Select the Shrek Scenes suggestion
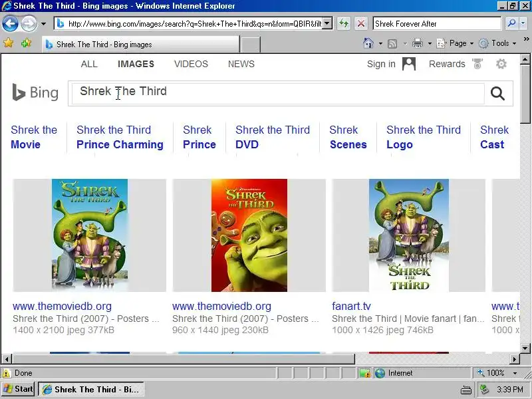Image resolution: width=532 pixels, height=399 pixels. click(348, 137)
